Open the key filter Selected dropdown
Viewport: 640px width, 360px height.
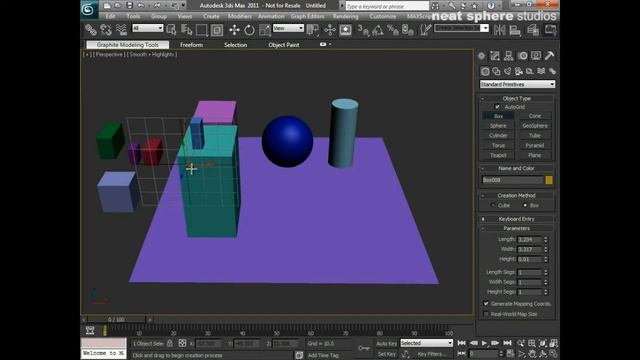pos(427,343)
